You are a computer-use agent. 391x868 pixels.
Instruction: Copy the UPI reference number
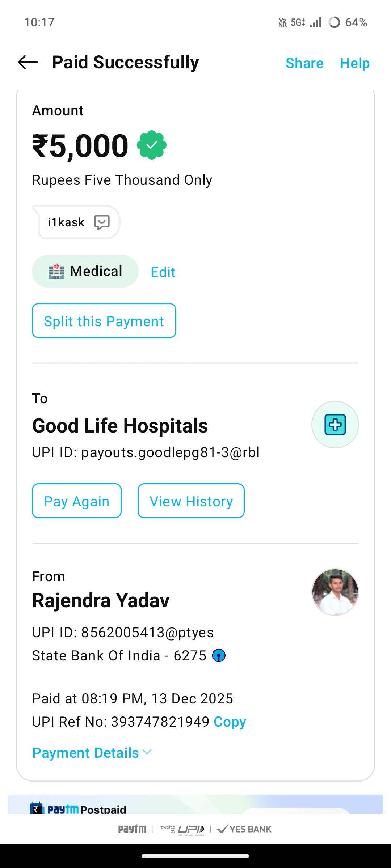(230, 722)
